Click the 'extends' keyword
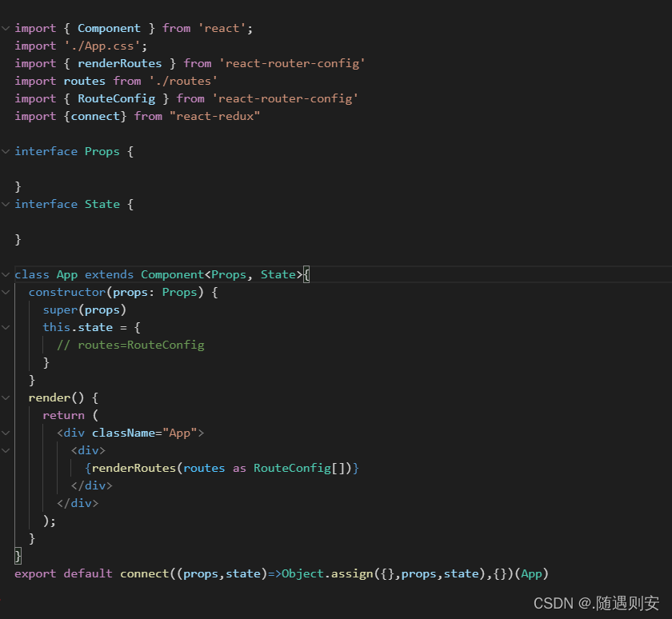The image size is (672, 619). [x=109, y=274]
